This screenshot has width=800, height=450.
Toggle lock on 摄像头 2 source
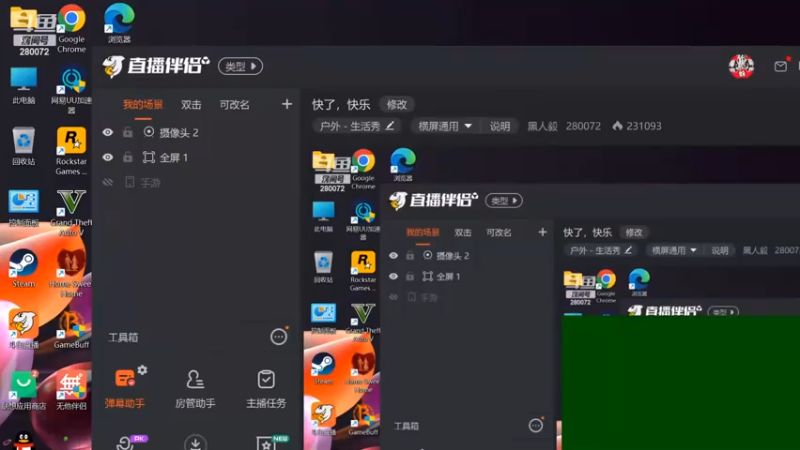tap(128, 132)
